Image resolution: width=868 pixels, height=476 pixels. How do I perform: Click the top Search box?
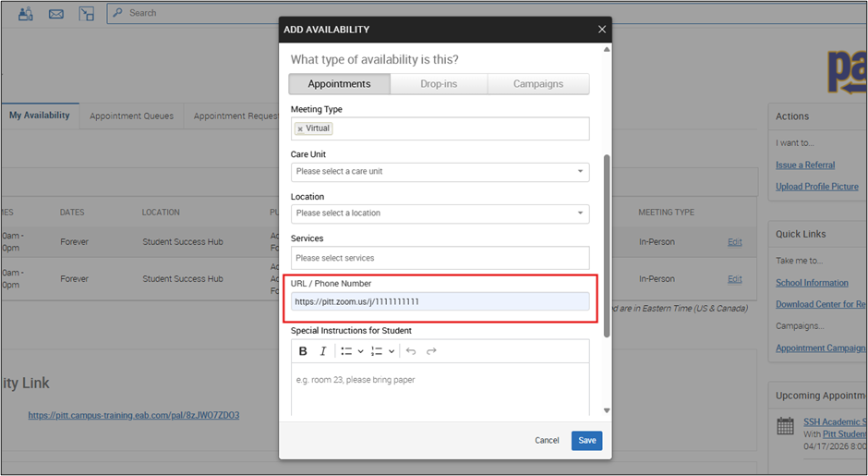click(488, 13)
